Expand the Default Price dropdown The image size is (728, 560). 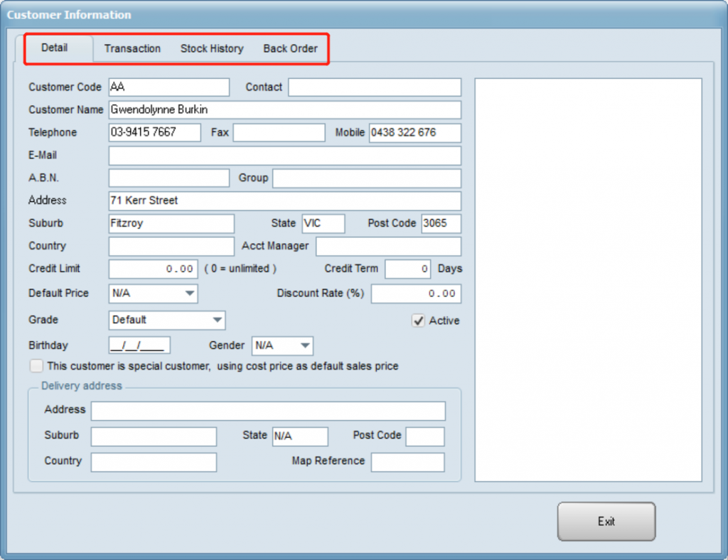pyautogui.click(x=190, y=293)
